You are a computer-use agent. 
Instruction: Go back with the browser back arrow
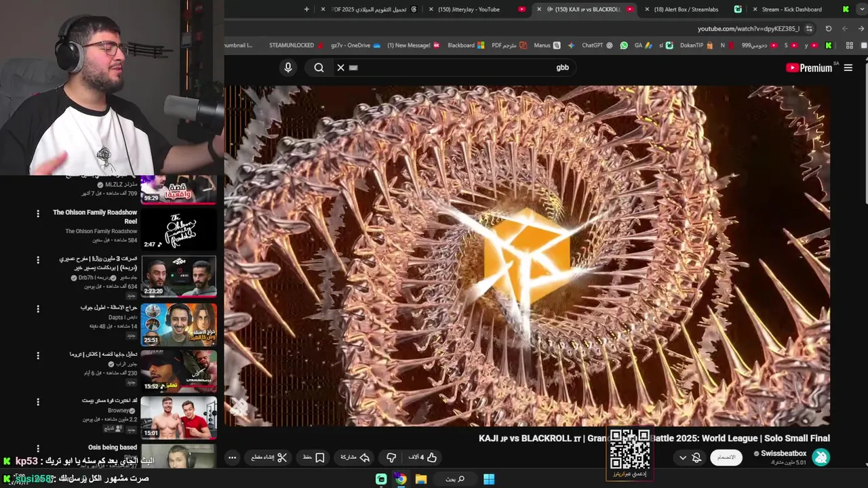tap(861, 28)
